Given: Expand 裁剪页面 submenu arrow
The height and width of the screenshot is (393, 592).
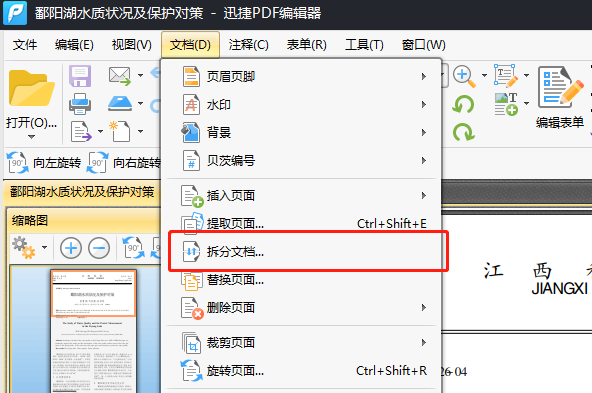Looking at the screenshot, I should pos(424,343).
